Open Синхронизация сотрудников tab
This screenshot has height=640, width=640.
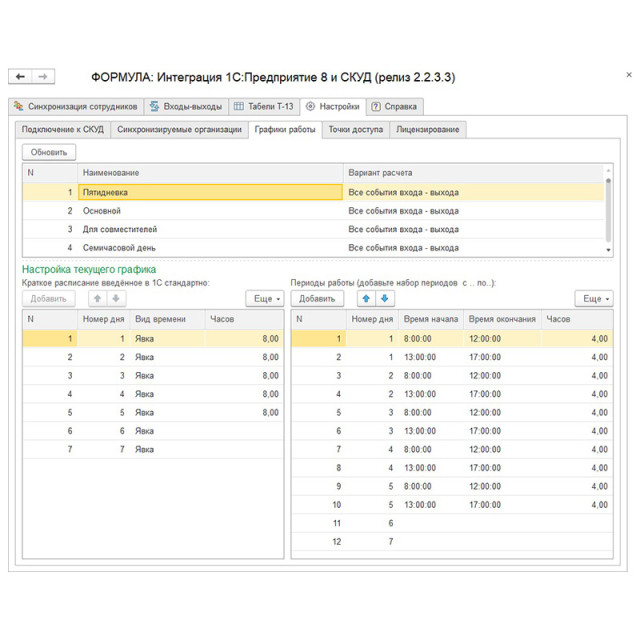click(75, 106)
